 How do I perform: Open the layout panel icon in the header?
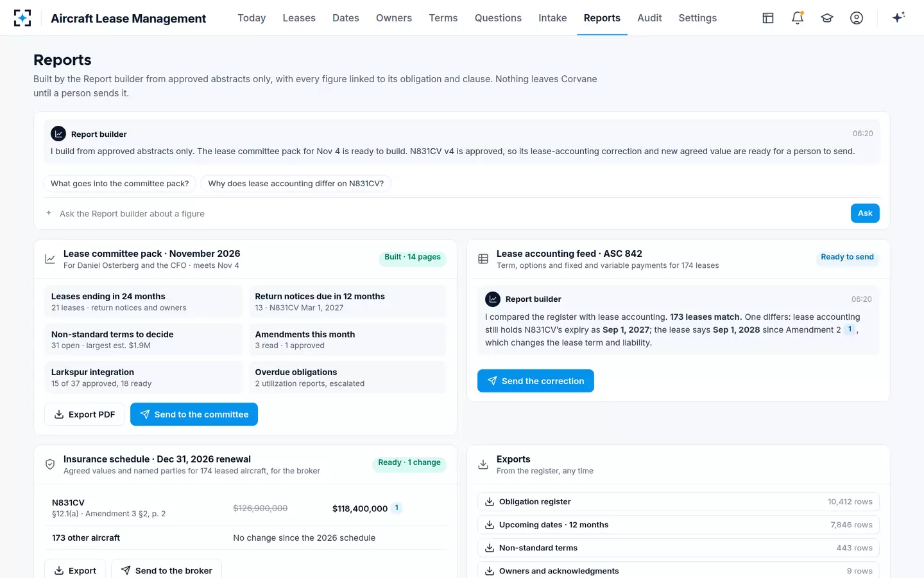[x=768, y=18]
